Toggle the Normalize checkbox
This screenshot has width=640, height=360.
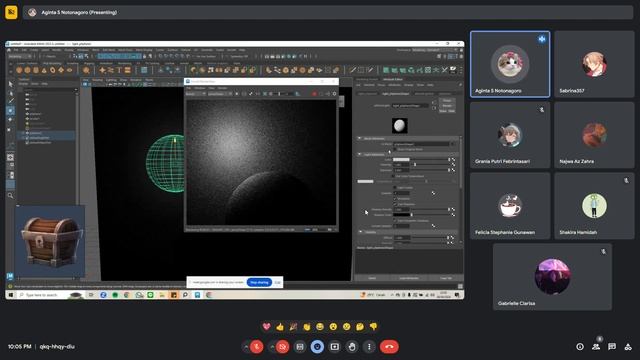[x=395, y=199]
